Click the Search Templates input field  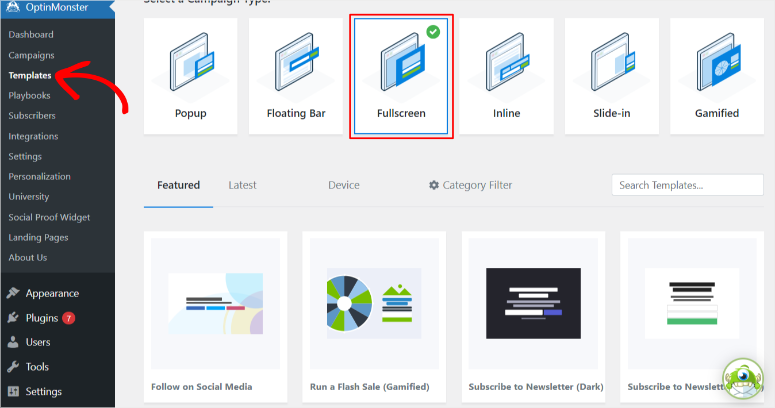[x=686, y=185]
